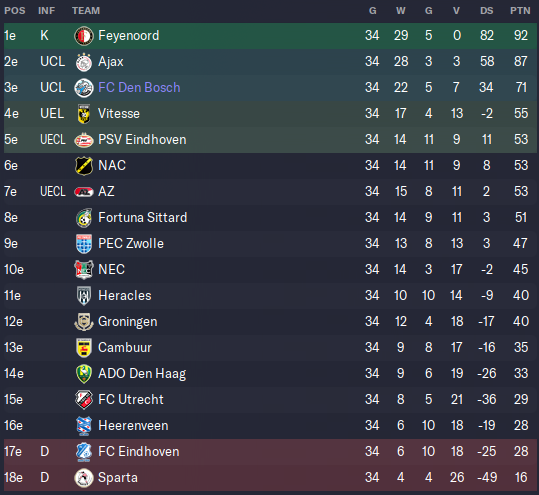
Task: Open the Heerenveen team name
Action: pyautogui.click(x=133, y=426)
